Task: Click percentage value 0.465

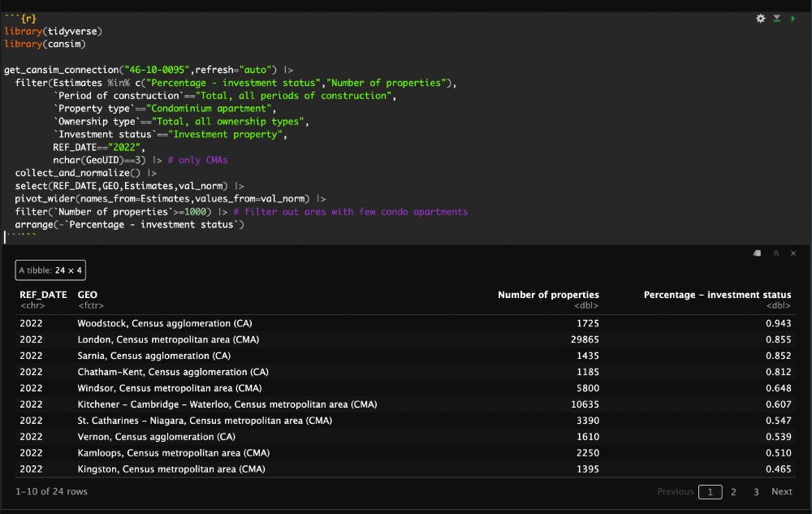Action: click(779, 469)
